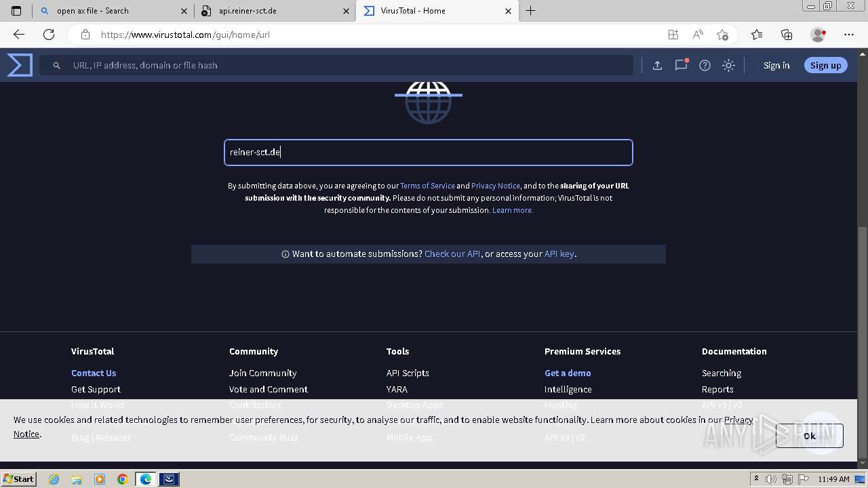The height and width of the screenshot is (488, 868).
Task: Open the 'Check our API' link
Action: coord(452,254)
